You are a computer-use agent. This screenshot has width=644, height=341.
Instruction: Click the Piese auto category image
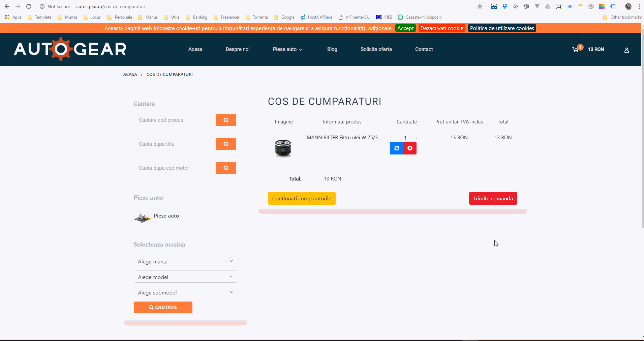pos(143,218)
